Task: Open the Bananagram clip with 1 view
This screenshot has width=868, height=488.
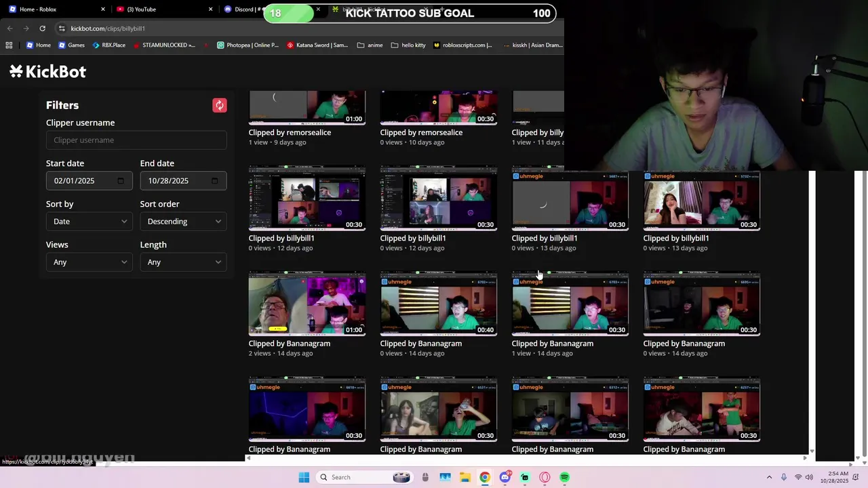Action: [x=570, y=304]
